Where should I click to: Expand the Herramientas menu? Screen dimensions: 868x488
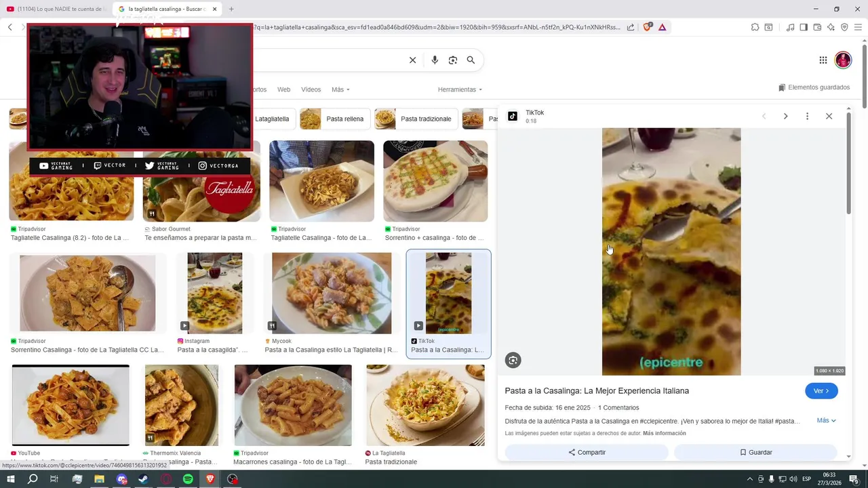click(460, 89)
